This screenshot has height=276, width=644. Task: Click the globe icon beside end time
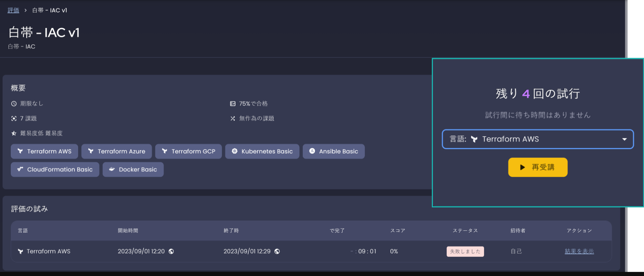pos(277,251)
